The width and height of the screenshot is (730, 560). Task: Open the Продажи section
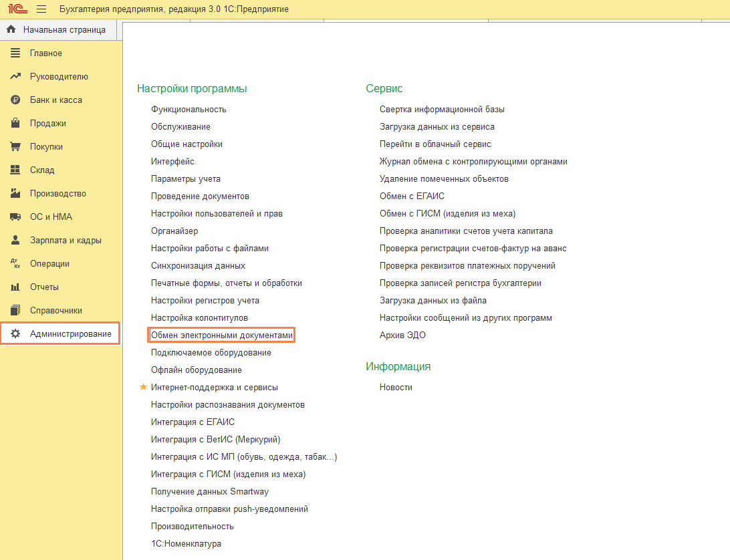coord(48,124)
